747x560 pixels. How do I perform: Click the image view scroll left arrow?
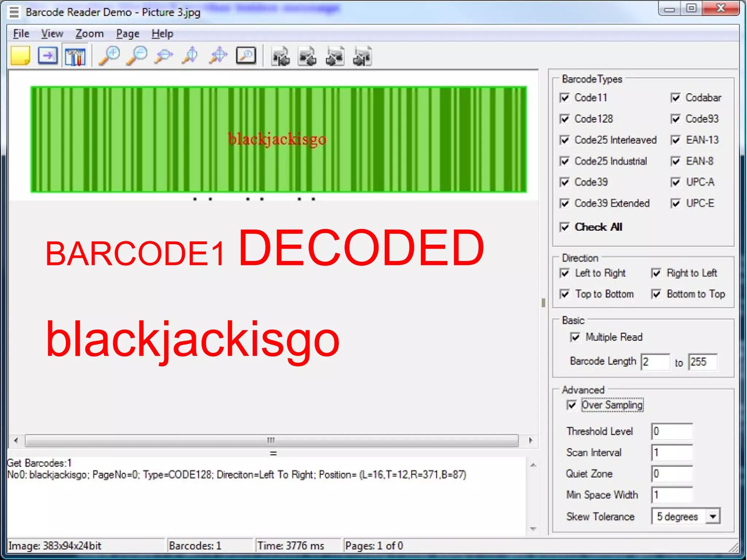pos(16,440)
